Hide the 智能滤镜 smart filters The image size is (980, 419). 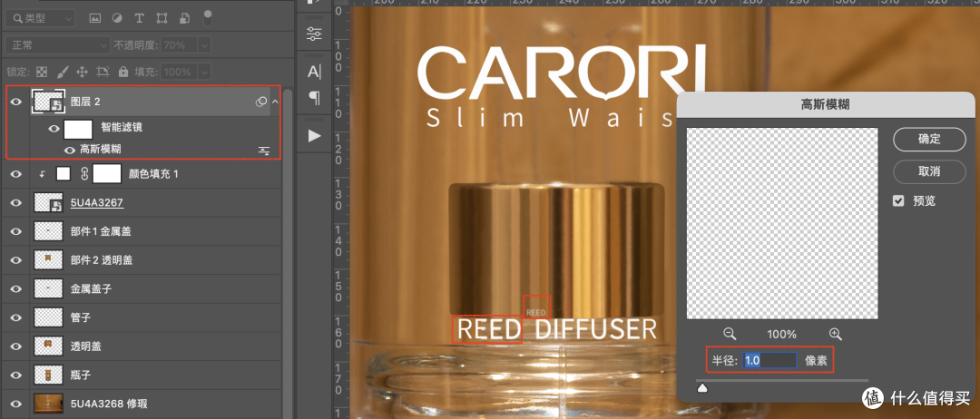point(54,130)
